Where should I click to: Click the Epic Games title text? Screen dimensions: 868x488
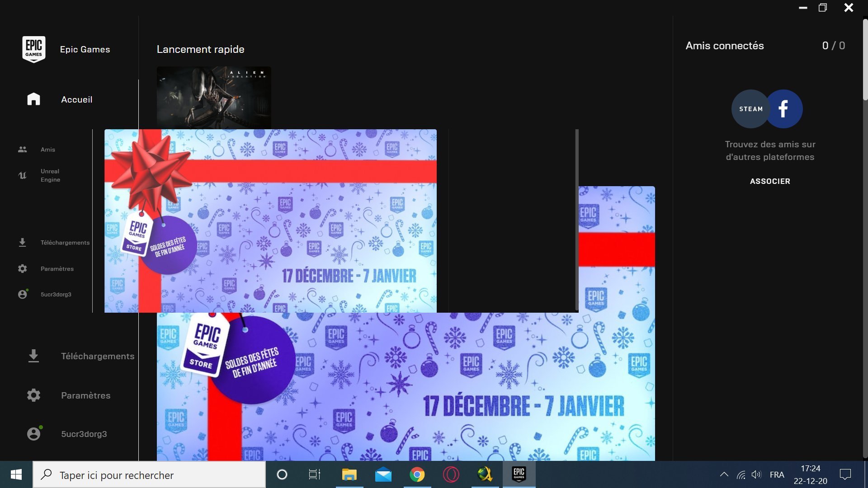[x=85, y=49]
